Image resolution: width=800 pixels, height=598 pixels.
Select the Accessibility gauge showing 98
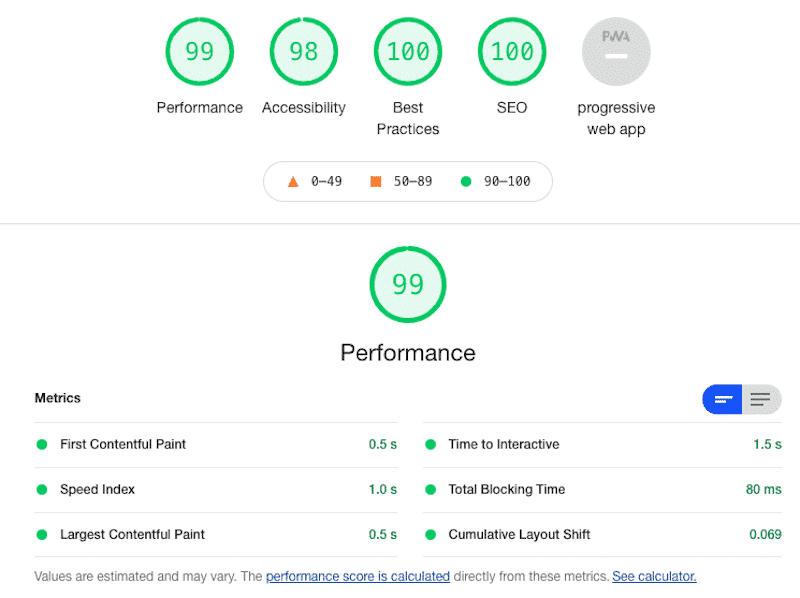304,51
